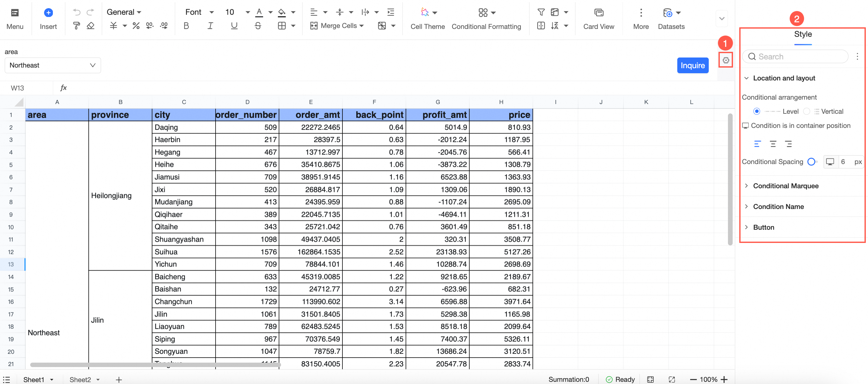
Task: Open the General number format dropdown
Action: pos(124,12)
